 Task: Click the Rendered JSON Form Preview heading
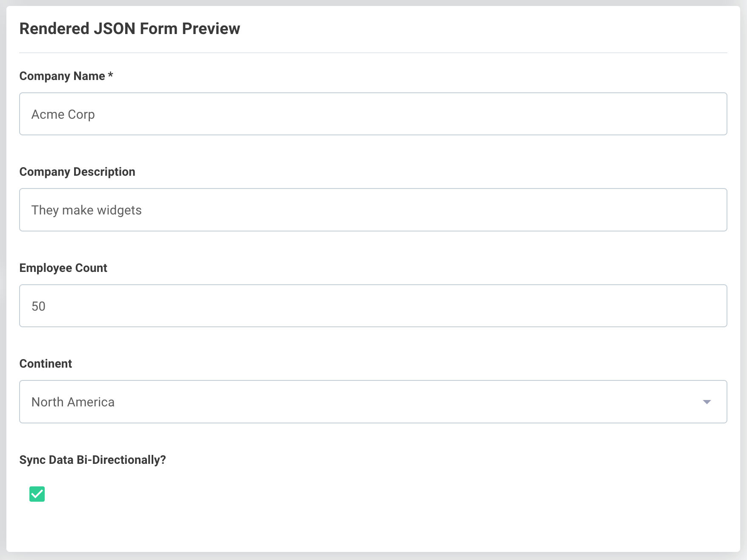pos(129,28)
